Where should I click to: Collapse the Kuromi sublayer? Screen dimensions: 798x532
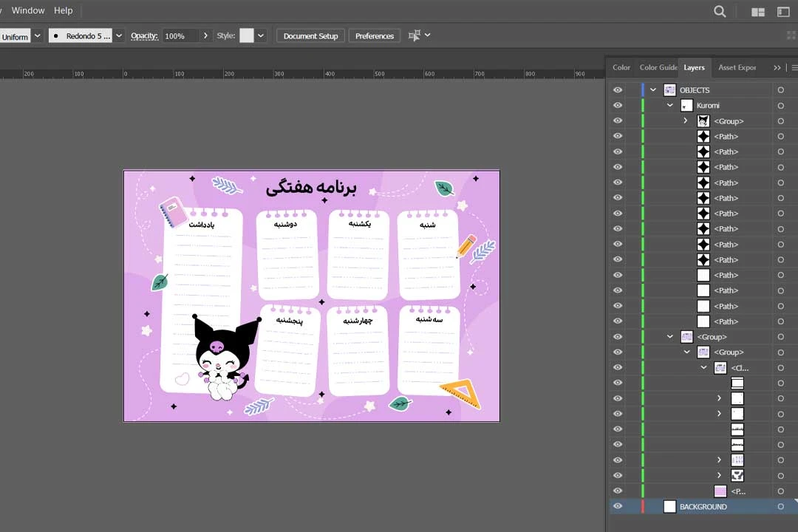669,106
